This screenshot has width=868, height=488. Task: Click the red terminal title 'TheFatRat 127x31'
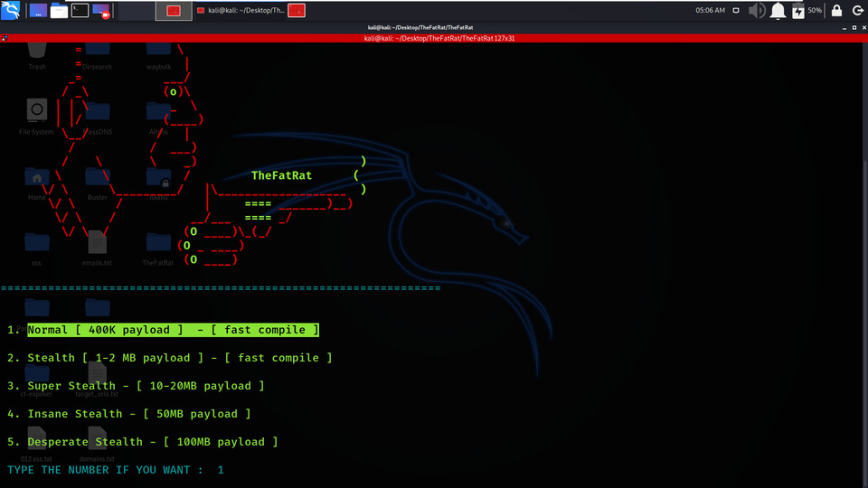tap(439, 38)
